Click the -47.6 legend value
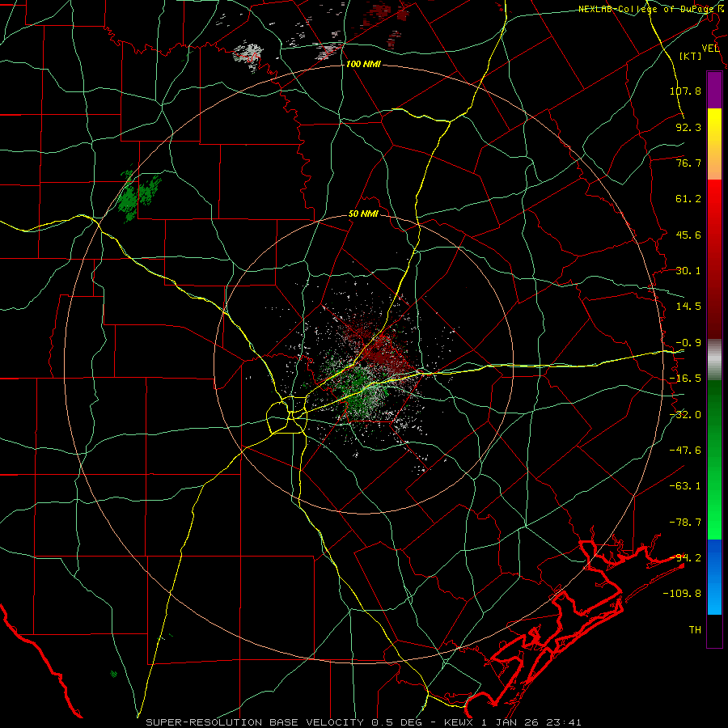 [x=685, y=451]
